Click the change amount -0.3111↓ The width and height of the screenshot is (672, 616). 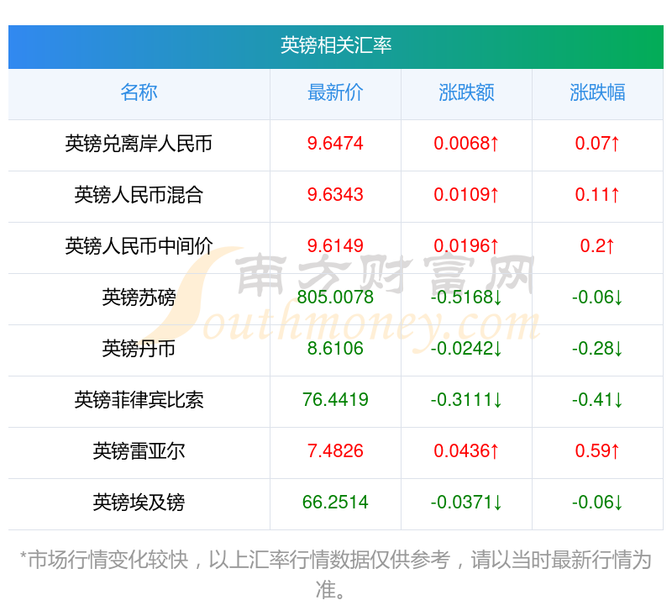point(466,400)
